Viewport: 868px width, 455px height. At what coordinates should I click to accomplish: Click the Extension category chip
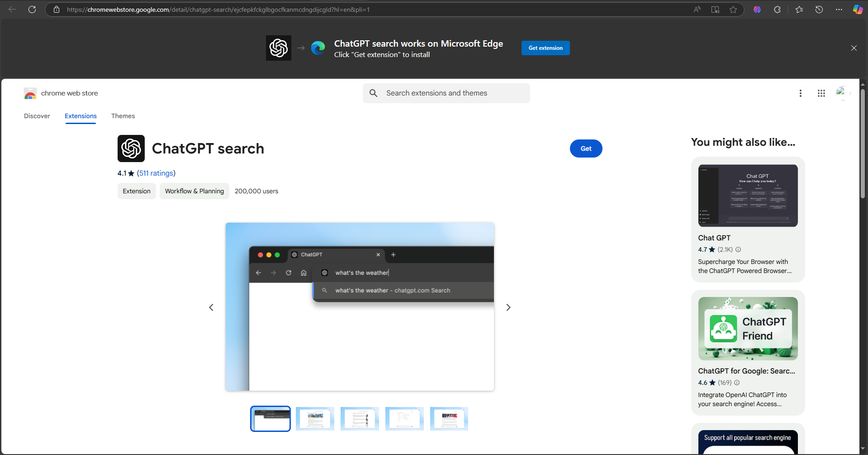(x=137, y=191)
